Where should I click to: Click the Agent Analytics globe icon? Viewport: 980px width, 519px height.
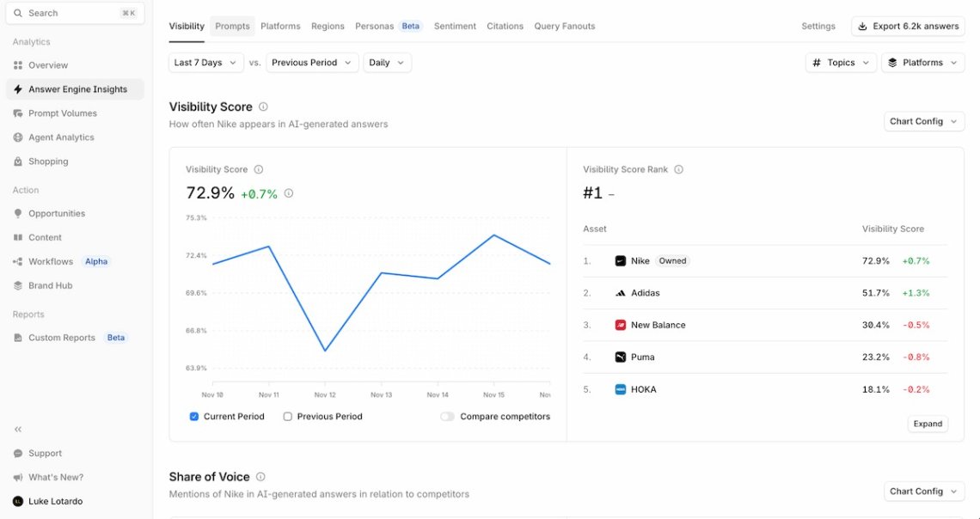pyautogui.click(x=17, y=137)
